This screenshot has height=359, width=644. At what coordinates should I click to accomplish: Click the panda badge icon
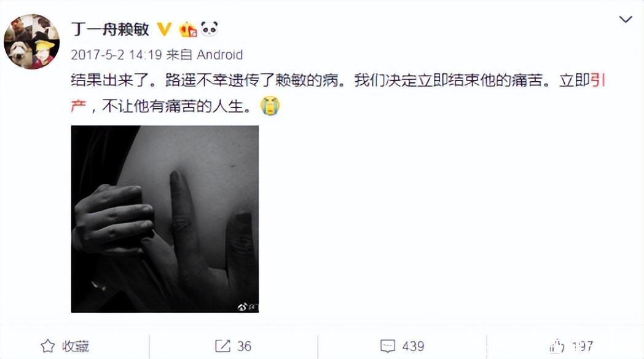point(210,29)
